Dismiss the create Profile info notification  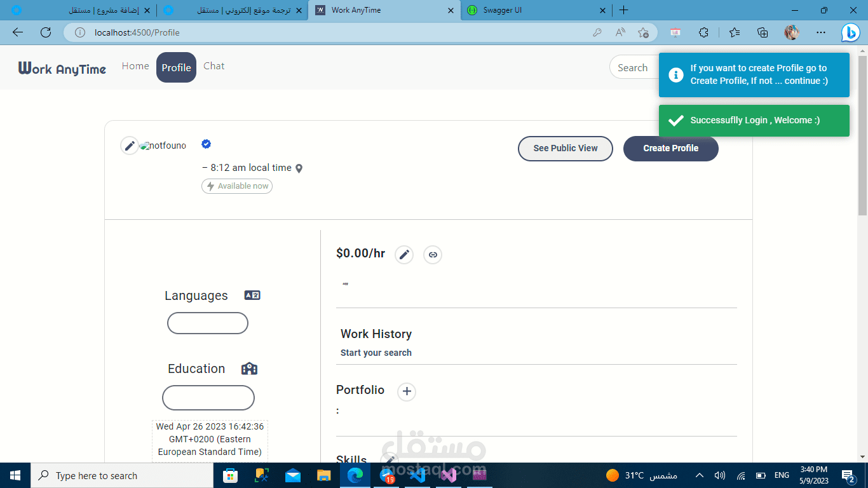coord(754,75)
